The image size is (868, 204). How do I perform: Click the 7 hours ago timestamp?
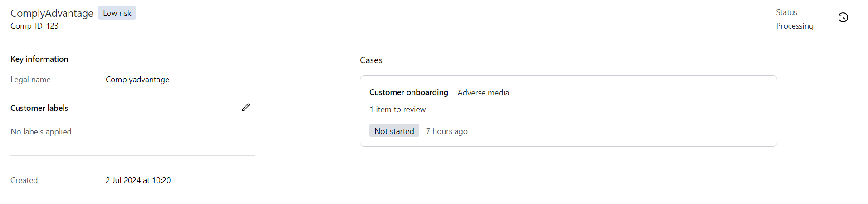[x=447, y=131]
